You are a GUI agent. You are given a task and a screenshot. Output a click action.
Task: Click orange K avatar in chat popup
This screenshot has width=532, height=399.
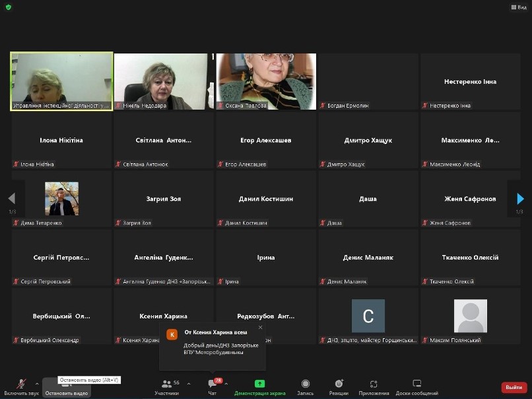(172, 334)
